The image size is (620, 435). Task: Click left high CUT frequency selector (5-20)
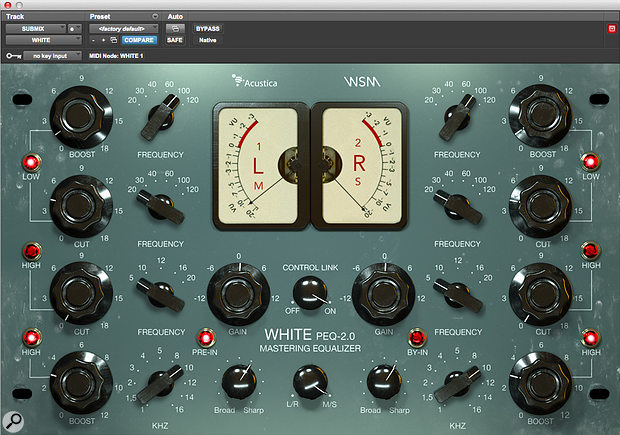tap(161, 294)
